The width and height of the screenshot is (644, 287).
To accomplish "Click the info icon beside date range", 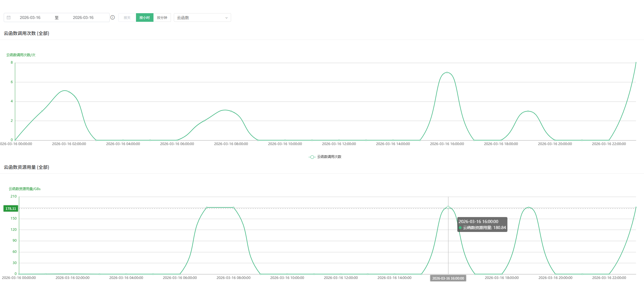I will [113, 17].
